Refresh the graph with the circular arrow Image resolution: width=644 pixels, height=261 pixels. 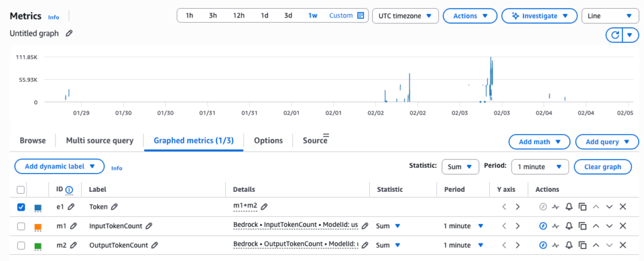tap(615, 35)
